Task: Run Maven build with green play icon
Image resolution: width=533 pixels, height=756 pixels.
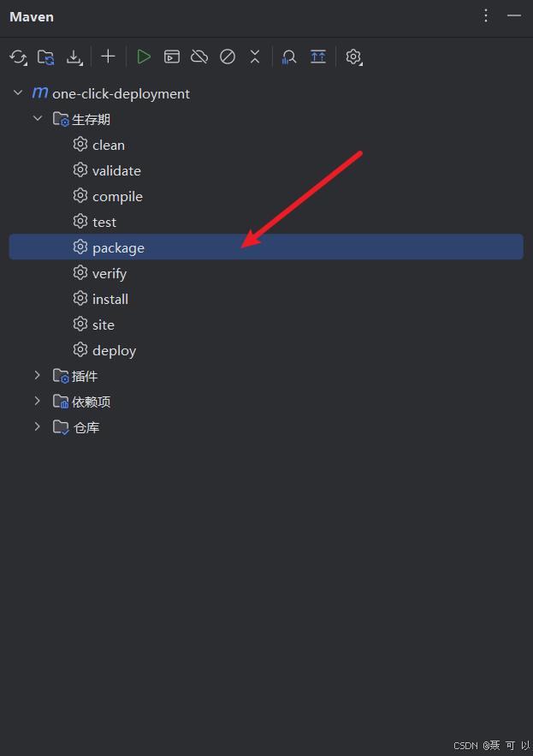Action: click(x=144, y=57)
